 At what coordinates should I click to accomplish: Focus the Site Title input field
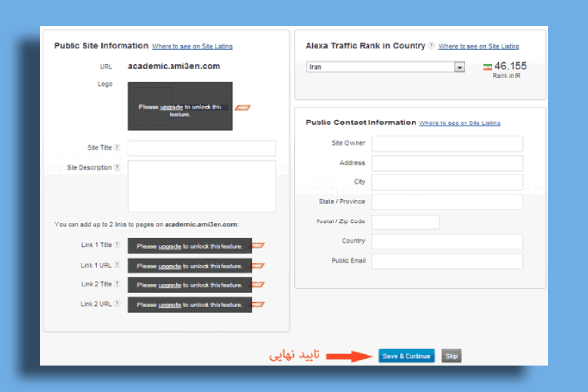[202, 148]
